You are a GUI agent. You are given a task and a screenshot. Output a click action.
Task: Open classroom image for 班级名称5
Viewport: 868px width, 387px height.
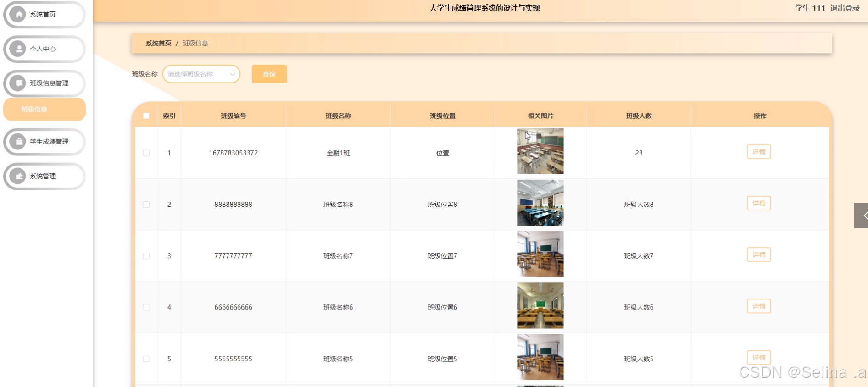click(x=540, y=357)
